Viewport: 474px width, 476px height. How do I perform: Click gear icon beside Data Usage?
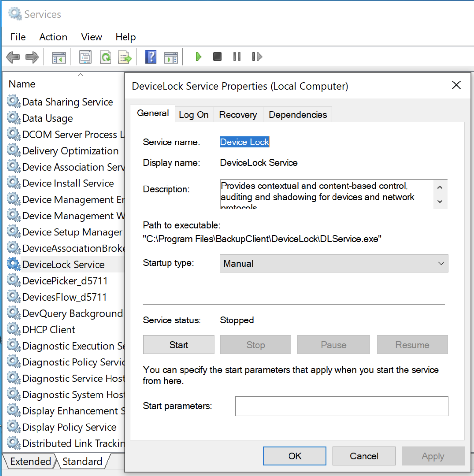tap(13, 118)
